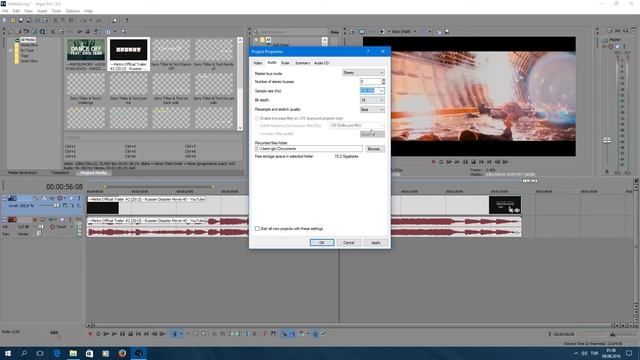
Task: Select Media Bins in the media tree
Action: pos(29,45)
